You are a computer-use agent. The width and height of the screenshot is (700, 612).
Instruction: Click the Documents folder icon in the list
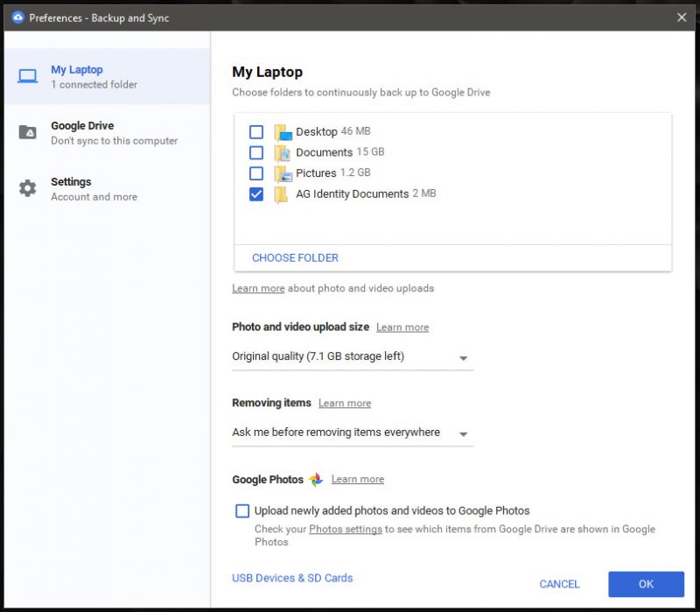(x=283, y=152)
